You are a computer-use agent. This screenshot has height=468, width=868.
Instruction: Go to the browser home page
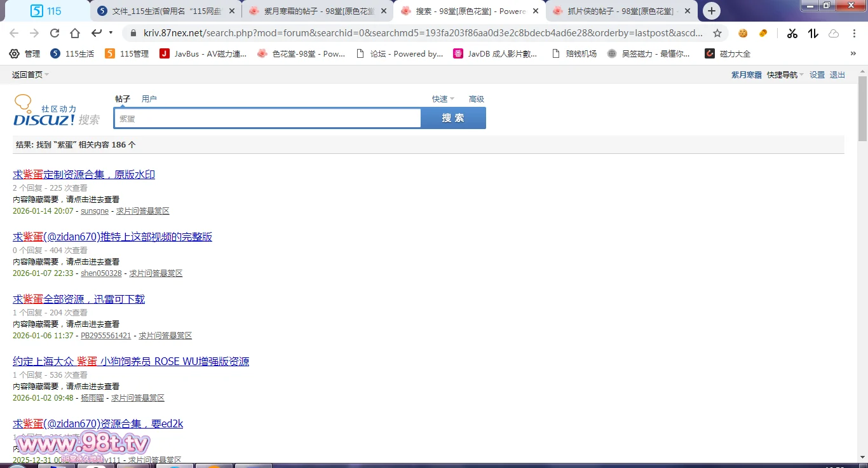coord(75,33)
